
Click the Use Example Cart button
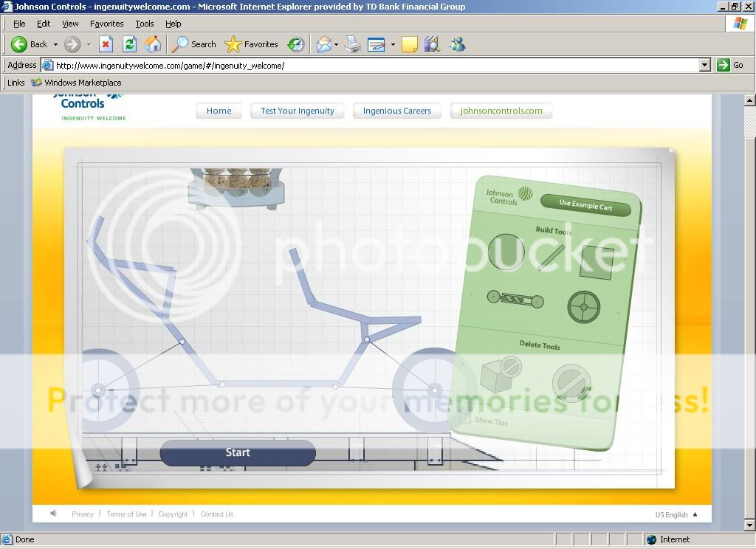point(585,205)
